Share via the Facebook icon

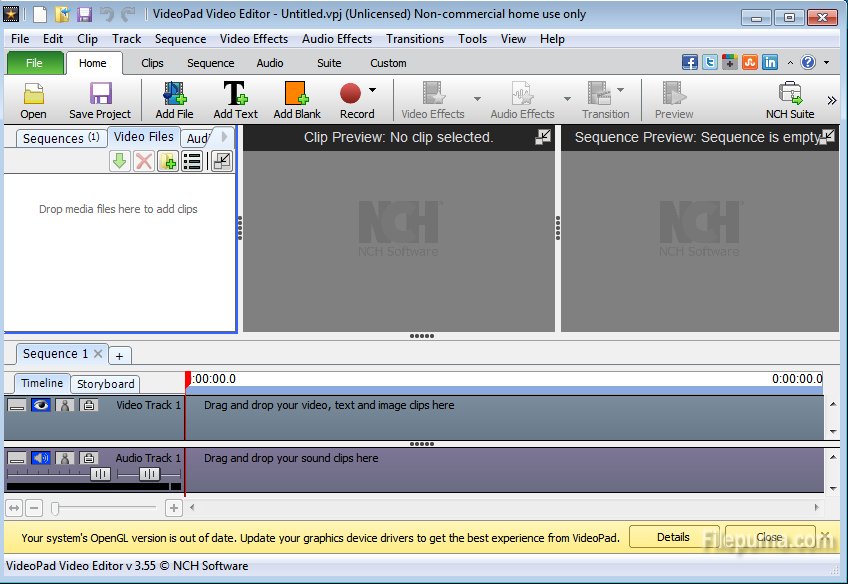(x=689, y=62)
